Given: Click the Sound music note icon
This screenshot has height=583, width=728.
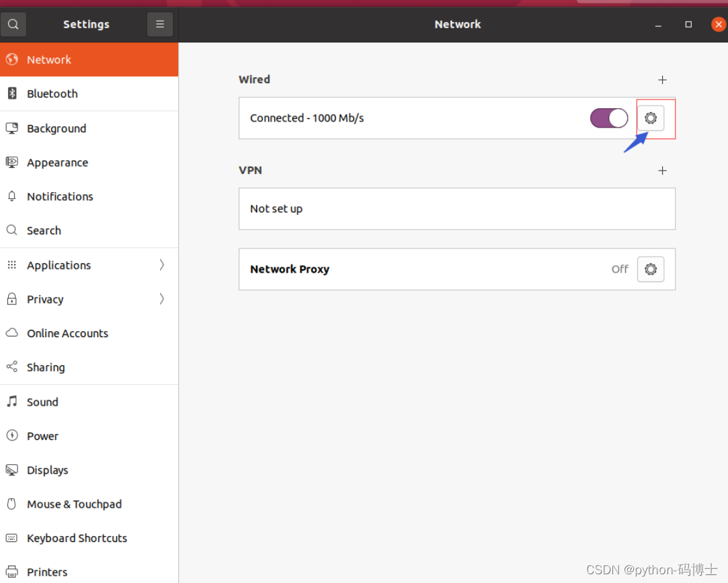Looking at the screenshot, I should coord(12,401).
